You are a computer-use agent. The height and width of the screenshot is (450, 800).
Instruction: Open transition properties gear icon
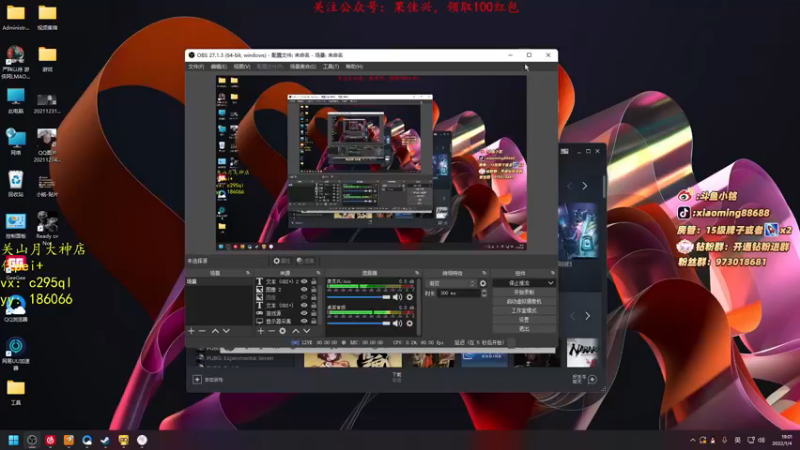pos(483,283)
